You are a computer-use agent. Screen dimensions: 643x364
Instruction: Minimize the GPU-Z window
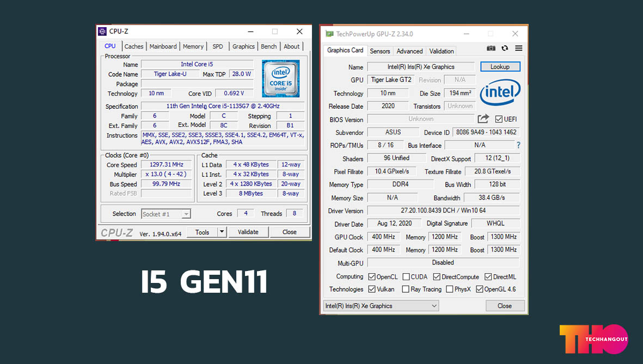click(x=466, y=34)
